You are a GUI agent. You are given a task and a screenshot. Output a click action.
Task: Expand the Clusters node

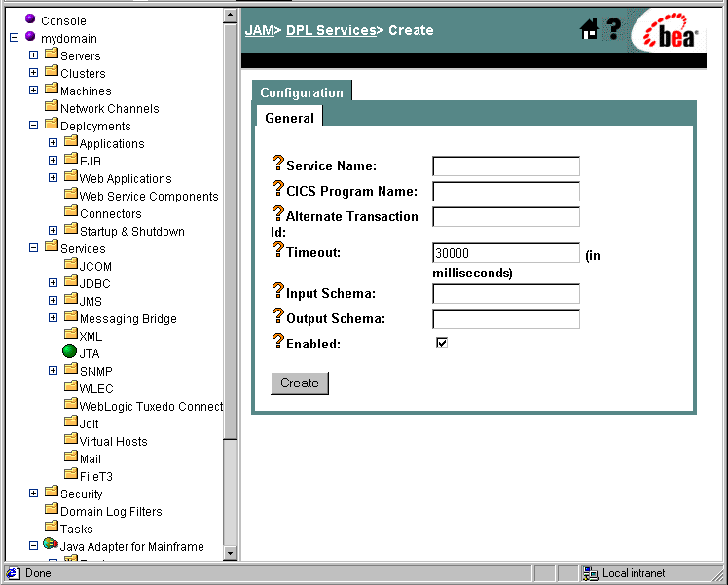coord(33,72)
